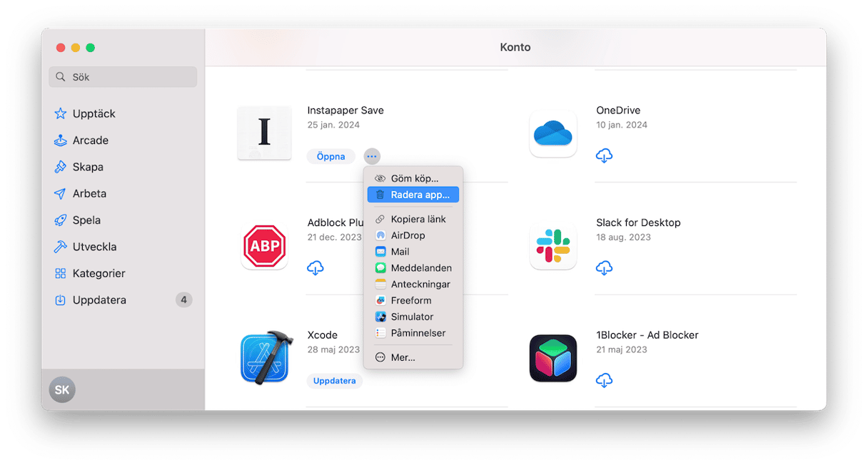868x465 pixels.
Task: Choose Påminnelser from the share menu
Action: coord(413,333)
